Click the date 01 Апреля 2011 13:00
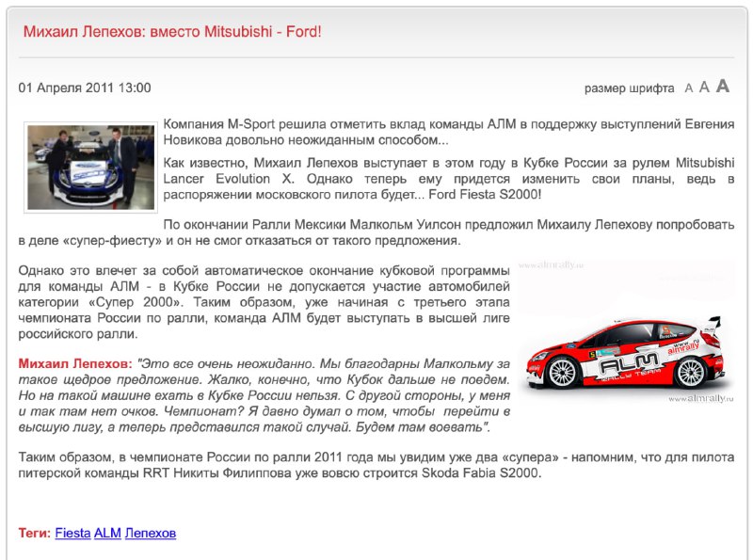 coord(85,88)
